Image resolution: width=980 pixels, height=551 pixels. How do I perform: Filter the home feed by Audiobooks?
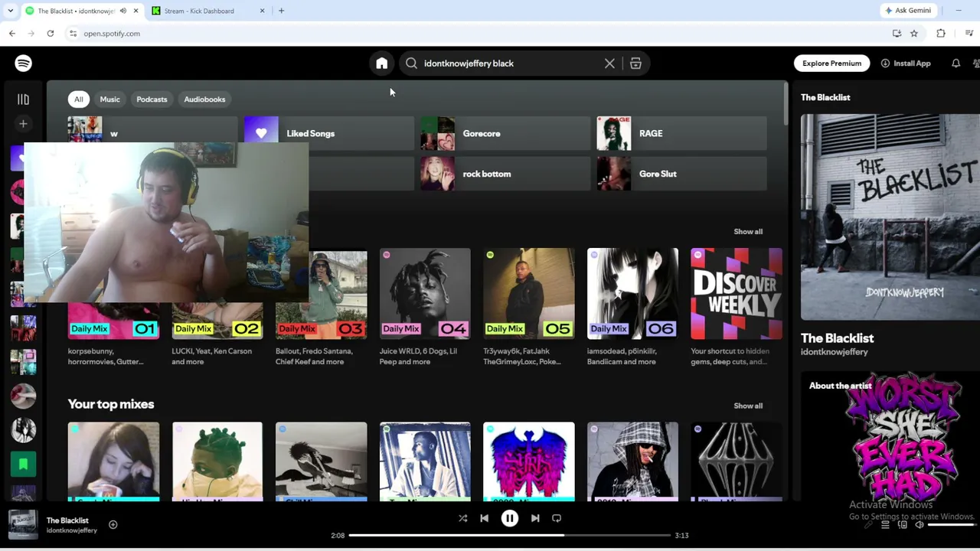(204, 99)
